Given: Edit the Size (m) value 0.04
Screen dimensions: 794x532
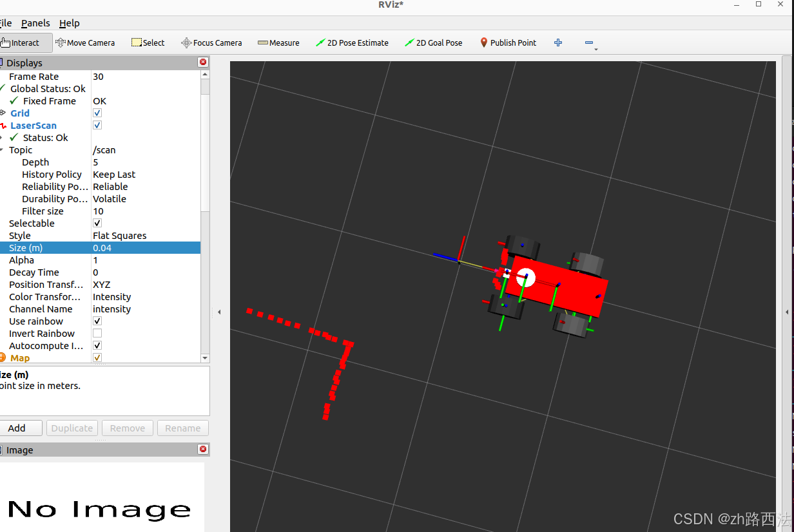Looking at the screenshot, I should (x=146, y=248).
